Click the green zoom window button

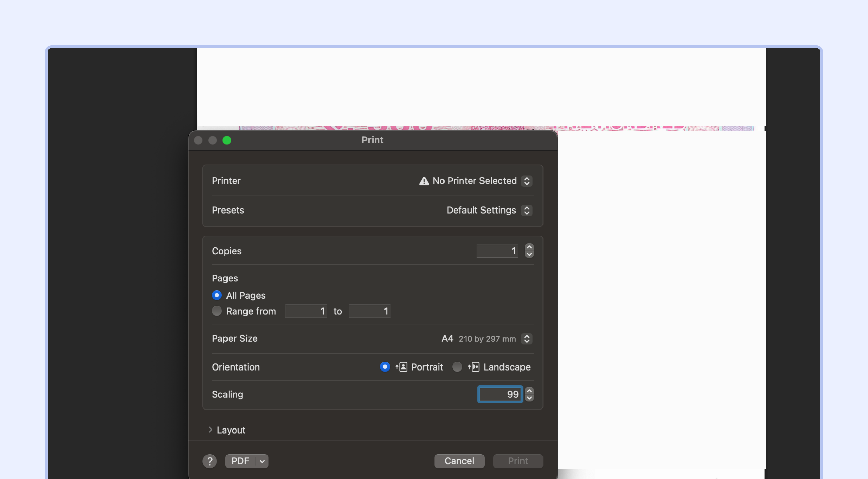[x=227, y=140]
